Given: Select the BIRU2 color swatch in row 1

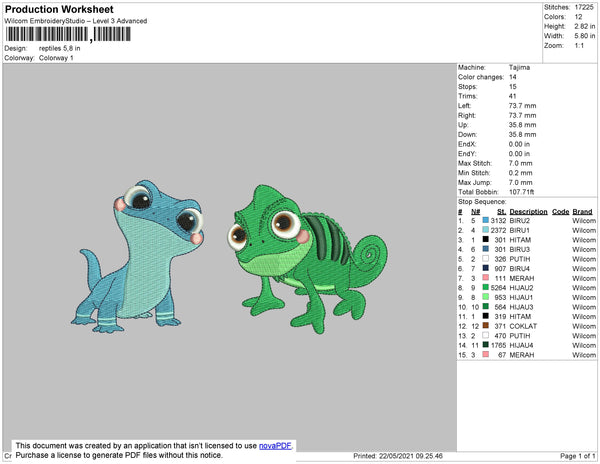Looking at the screenshot, I should 486,220.
